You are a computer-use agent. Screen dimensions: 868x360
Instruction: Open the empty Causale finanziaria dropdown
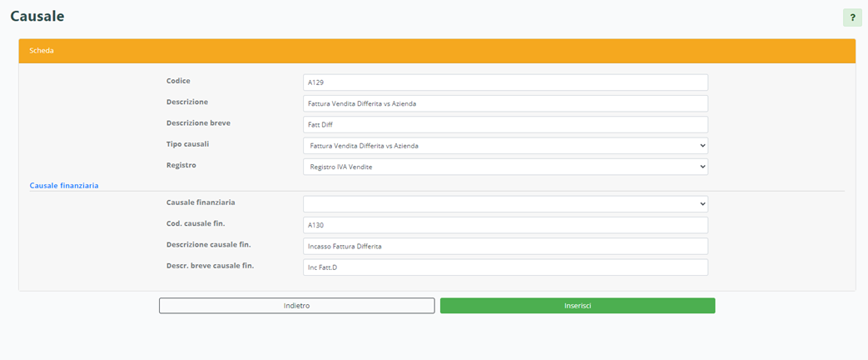[505, 204]
